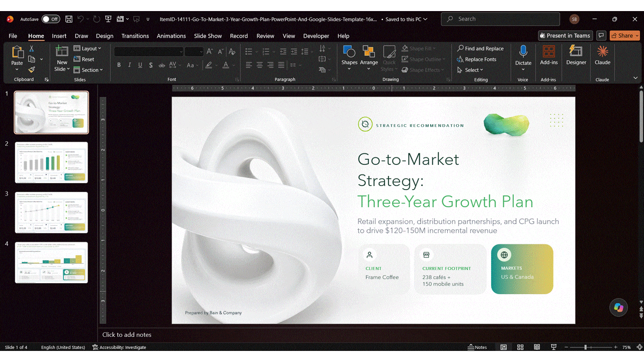Screen dimensions: 644x362
Task: Click the Bullets list icon
Action: [x=249, y=51]
